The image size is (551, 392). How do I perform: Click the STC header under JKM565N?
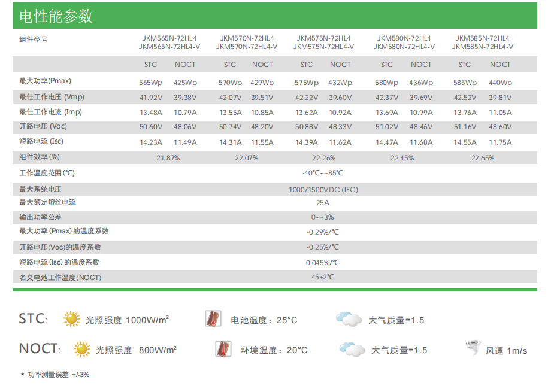point(150,65)
